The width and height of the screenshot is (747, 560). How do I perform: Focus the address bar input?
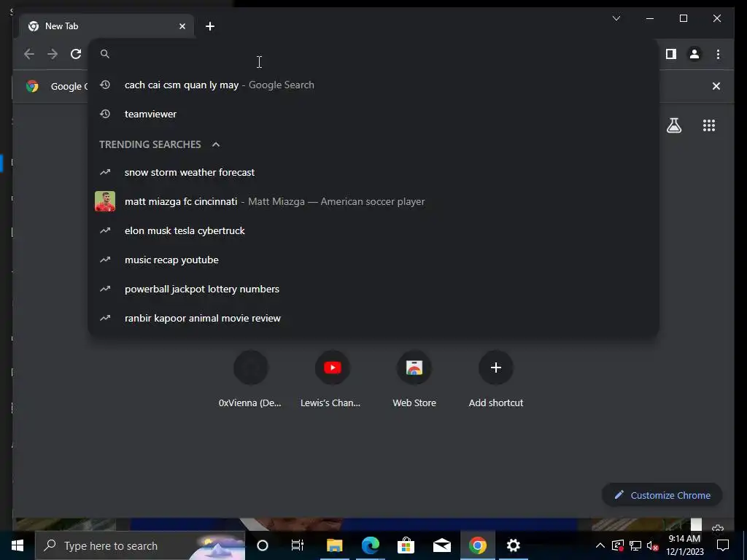[x=373, y=54]
